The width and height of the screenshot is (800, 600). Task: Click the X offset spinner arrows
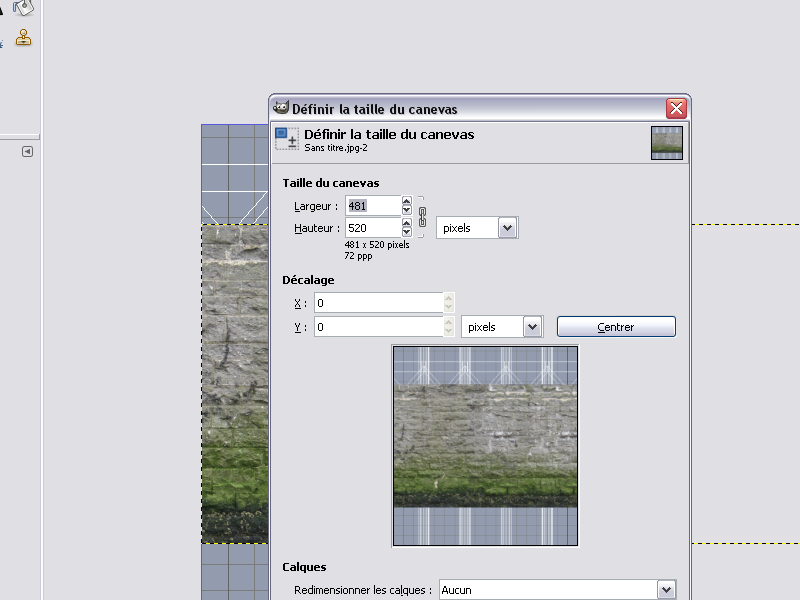pos(448,303)
